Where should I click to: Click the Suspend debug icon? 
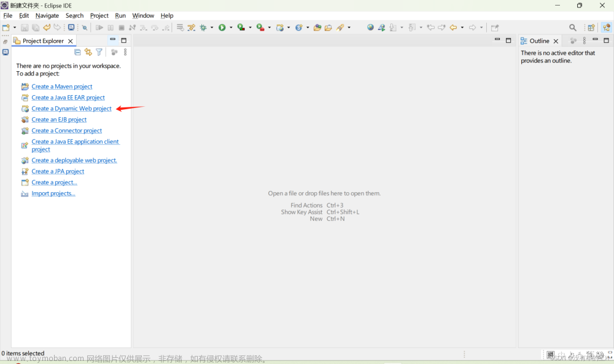(111, 28)
